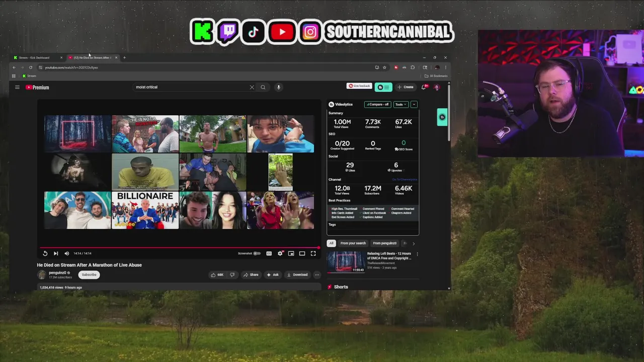Toggle closed captions CC in player

[x=269, y=253]
